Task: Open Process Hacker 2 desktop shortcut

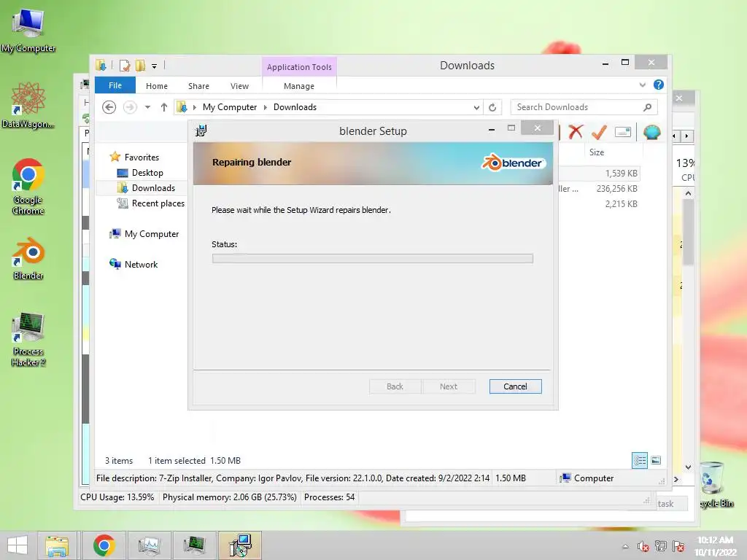Action: point(28,340)
